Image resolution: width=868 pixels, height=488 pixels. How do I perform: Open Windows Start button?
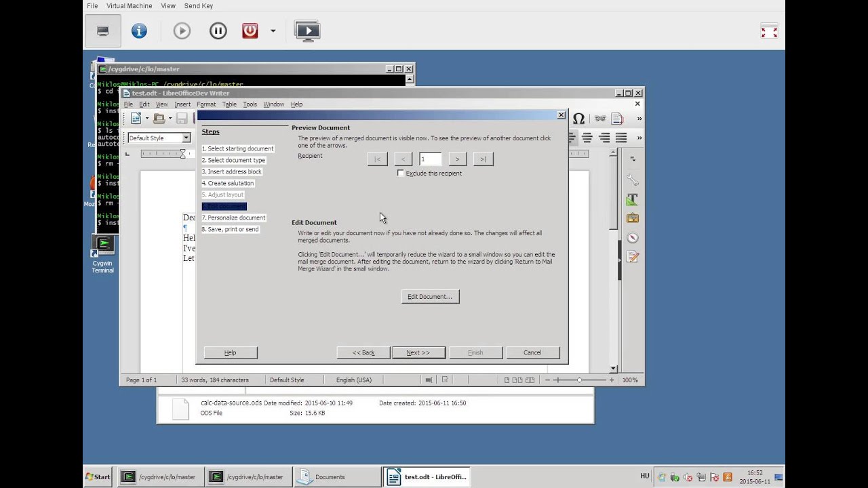[x=99, y=476]
